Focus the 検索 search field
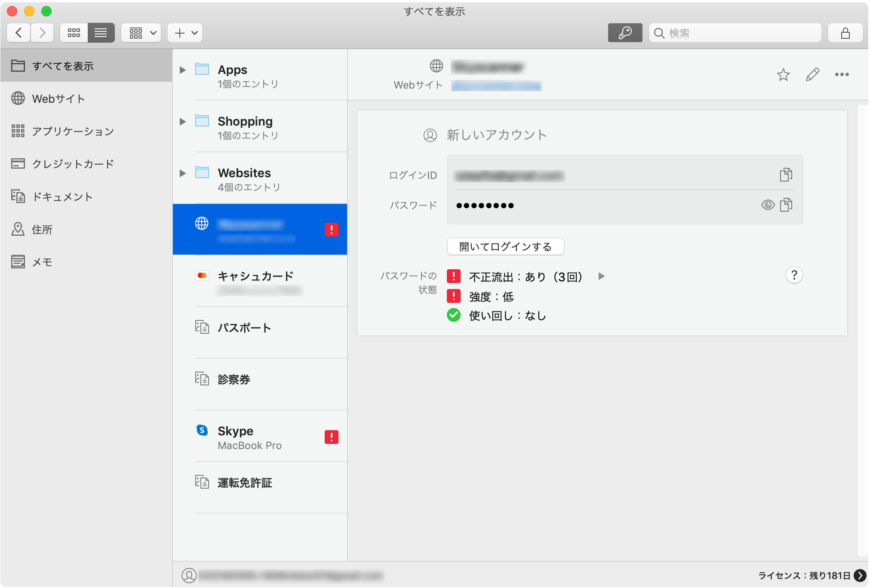 [x=735, y=33]
